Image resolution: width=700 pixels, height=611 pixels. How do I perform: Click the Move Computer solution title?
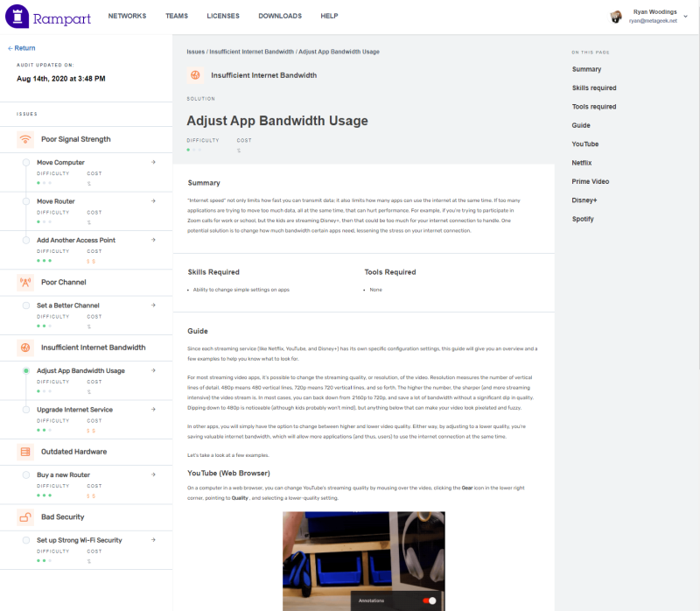click(x=60, y=163)
